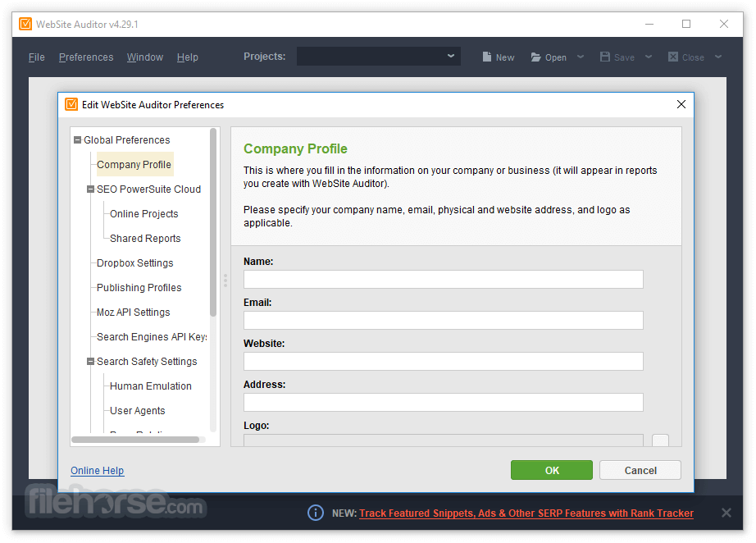Click the preferences tree vertical scrollbar
The image size is (756, 543).
pos(213,222)
